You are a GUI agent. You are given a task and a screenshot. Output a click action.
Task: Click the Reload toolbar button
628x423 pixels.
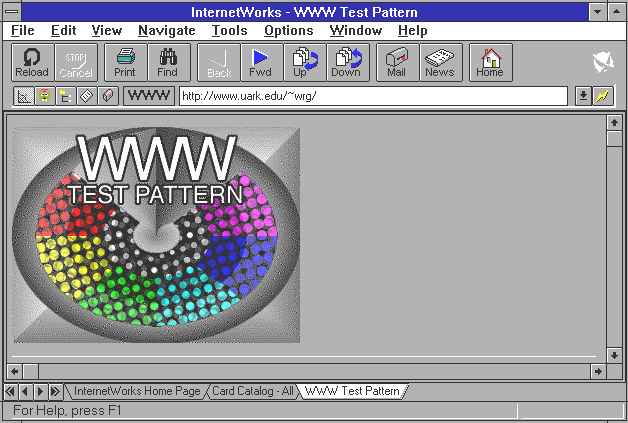click(x=32, y=62)
